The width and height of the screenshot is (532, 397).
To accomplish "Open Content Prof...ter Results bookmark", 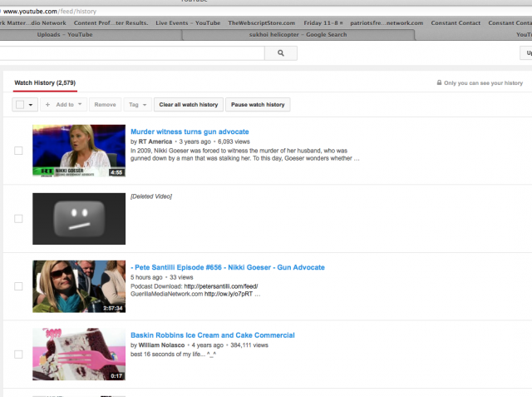I will (111, 23).
